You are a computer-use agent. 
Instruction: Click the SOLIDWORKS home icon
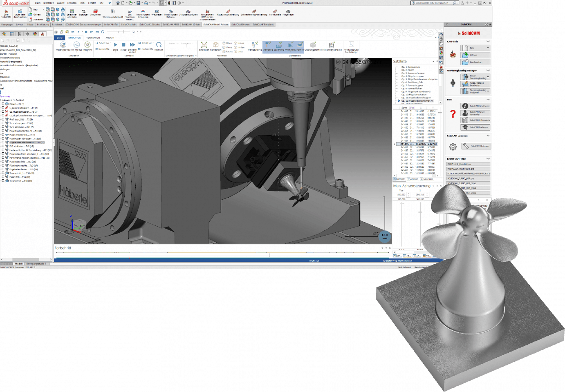(118, 3)
